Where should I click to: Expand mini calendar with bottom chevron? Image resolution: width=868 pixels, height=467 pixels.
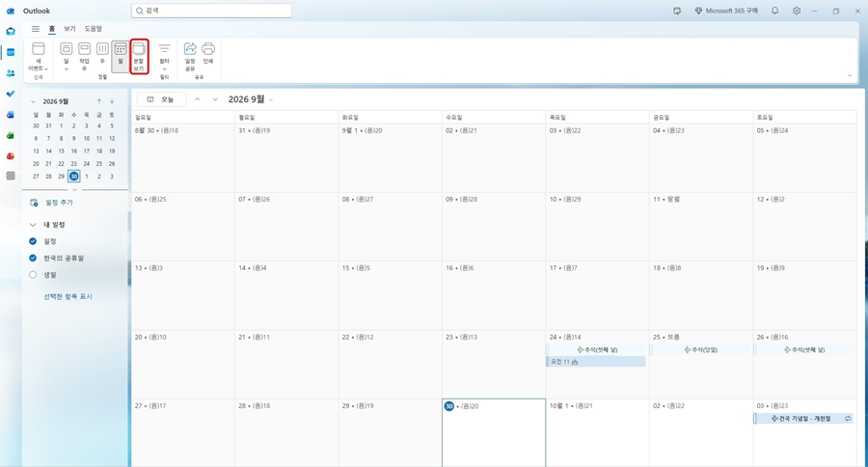(x=74, y=190)
